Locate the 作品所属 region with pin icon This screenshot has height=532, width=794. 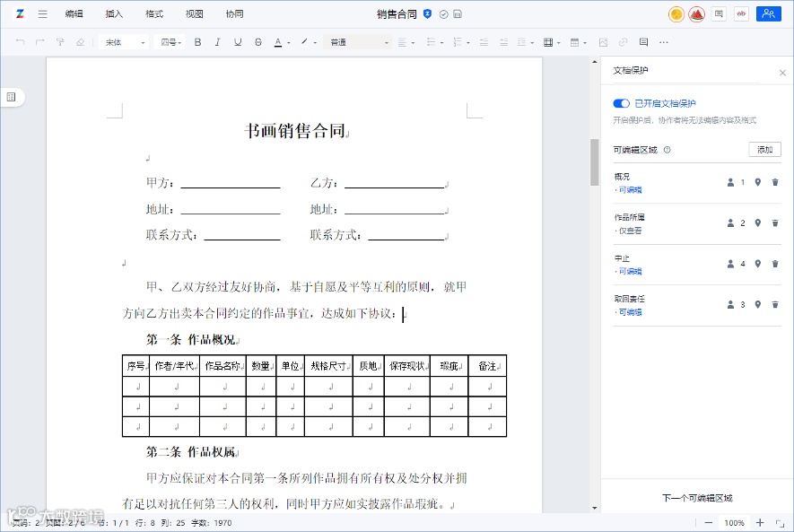(757, 222)
